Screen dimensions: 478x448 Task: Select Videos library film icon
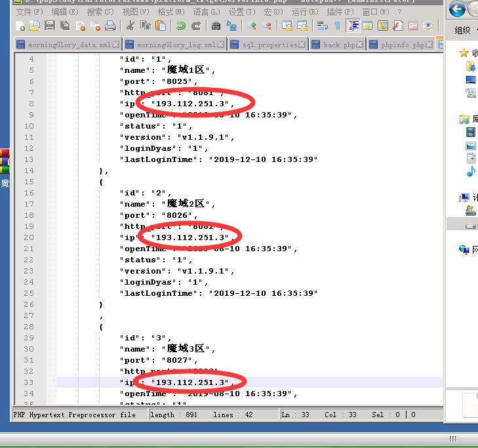click(471, 132)
